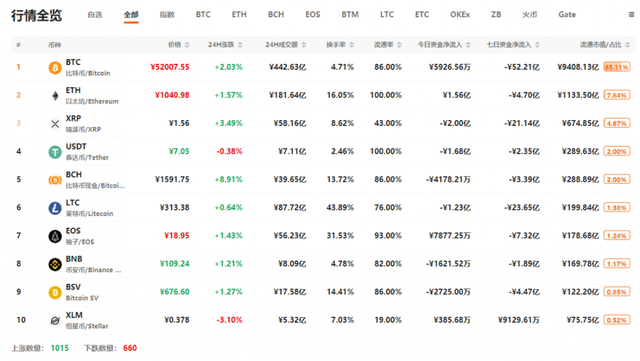
Task: Click the black EOS logo icon
Action: click(55, 236)
